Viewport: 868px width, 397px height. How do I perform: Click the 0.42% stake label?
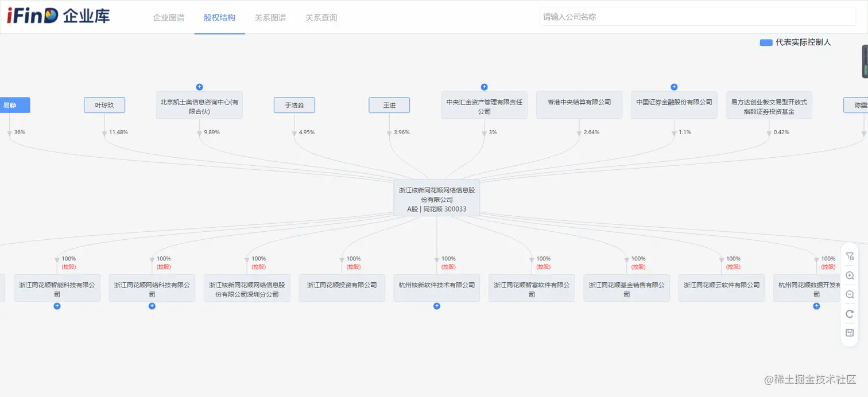click(781, 132)
